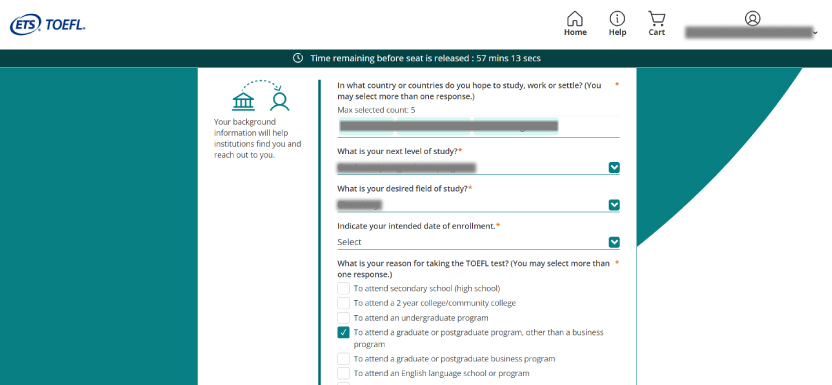Open next level of study dropdown

click(x=478, y=168)
